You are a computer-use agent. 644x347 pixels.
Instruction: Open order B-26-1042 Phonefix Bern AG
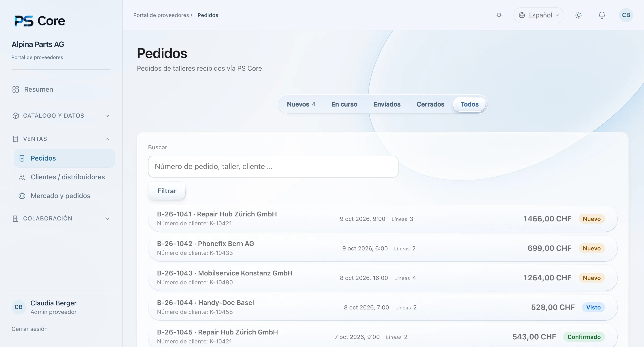pos(383,248)
